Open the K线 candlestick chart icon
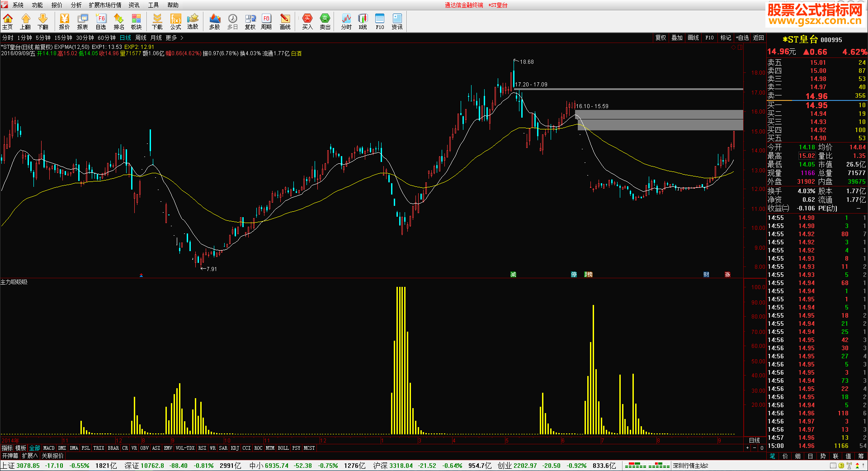Image resolution: width=868 pixels, height=471 pixels. coord(363,21)
